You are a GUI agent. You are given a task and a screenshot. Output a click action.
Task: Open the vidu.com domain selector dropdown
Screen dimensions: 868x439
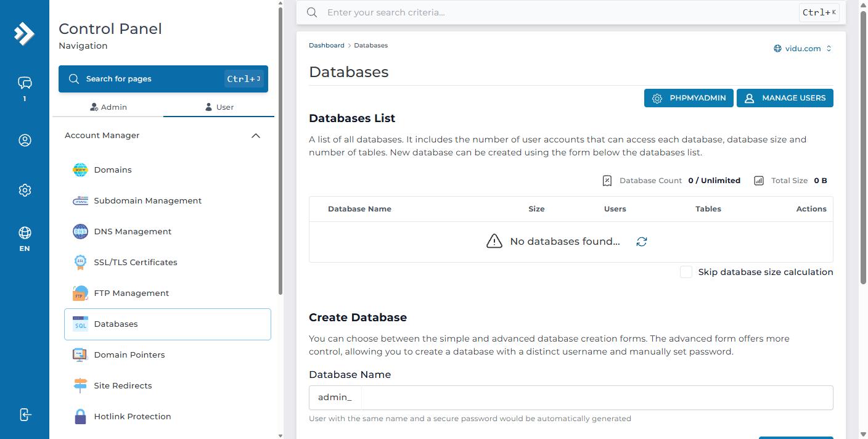[803, 49]
